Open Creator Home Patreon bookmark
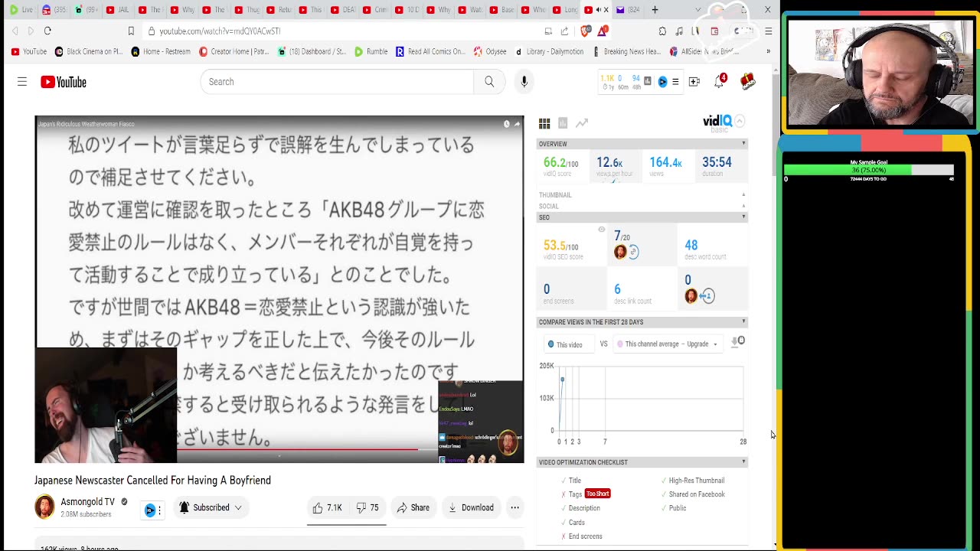This screenshot has width=980, height=551. (x=234, y=51)
